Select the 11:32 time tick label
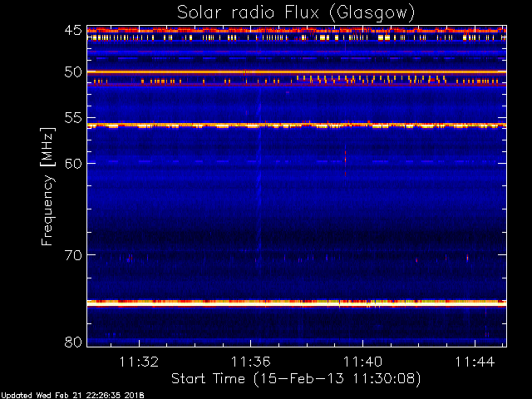Image resolution: width=532 pixels, height=399 pixels. tap(139, 362)
